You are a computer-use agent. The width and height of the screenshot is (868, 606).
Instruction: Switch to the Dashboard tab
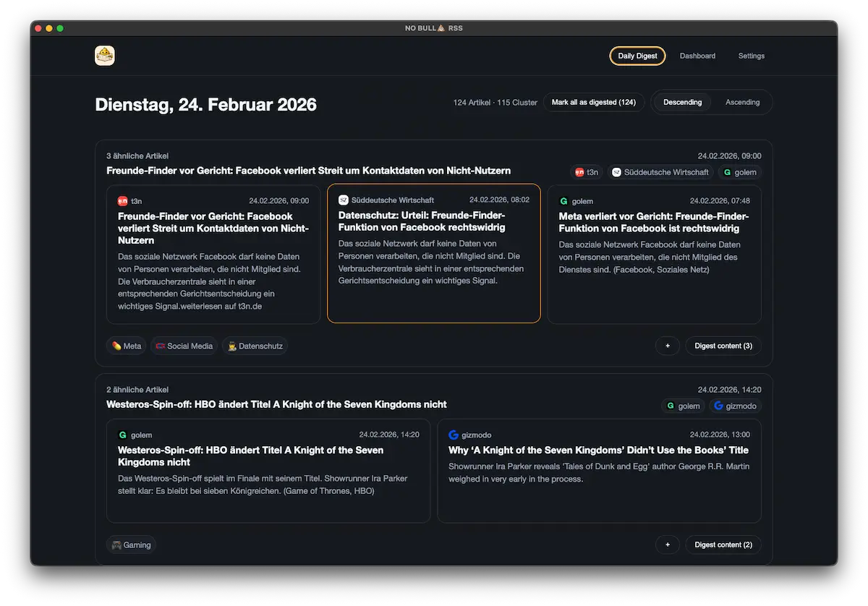[697, 56]
